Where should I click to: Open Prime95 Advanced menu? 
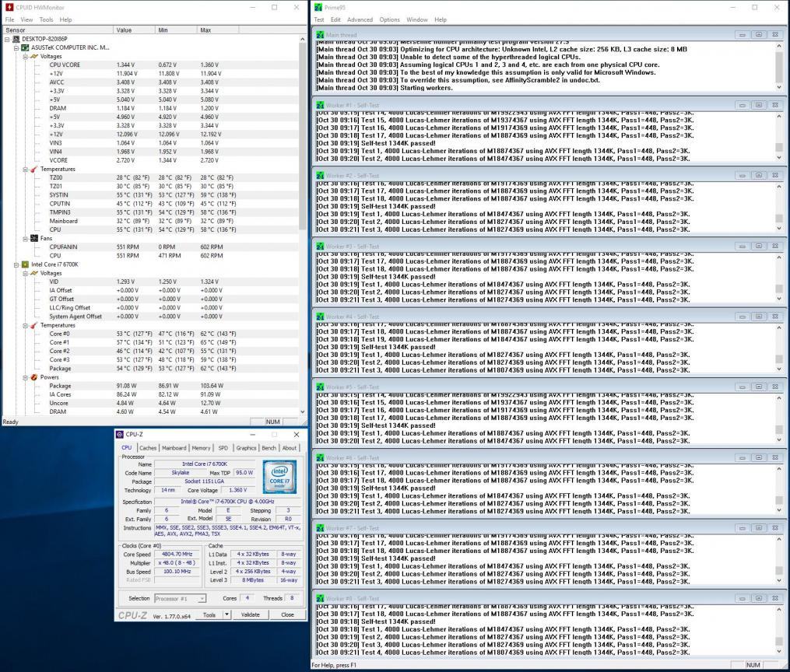pos(360,19)
